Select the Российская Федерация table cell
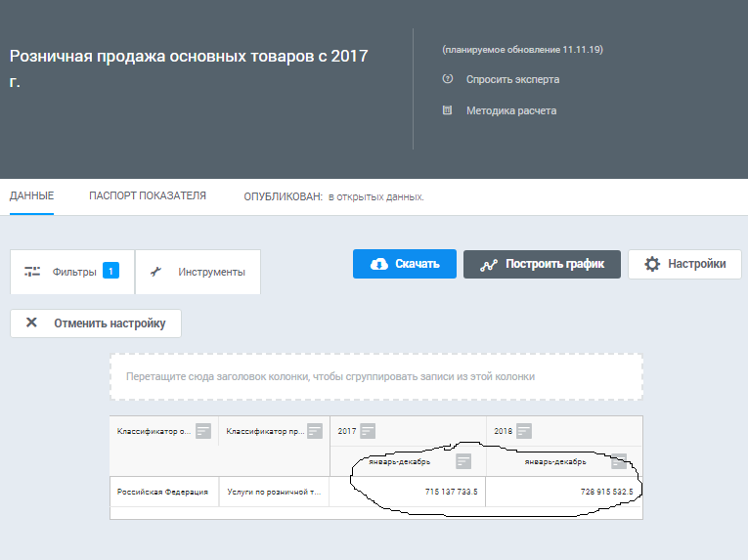 click(162, 492)
